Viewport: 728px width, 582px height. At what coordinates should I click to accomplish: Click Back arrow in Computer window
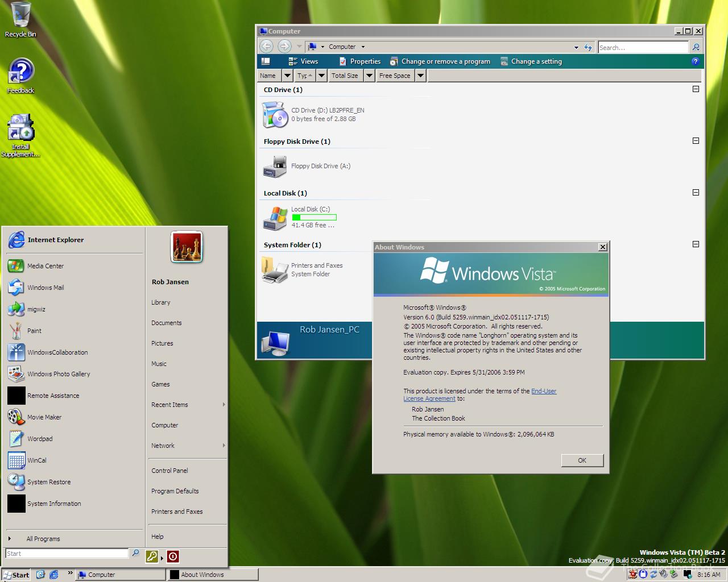click(x=267, y=47)
